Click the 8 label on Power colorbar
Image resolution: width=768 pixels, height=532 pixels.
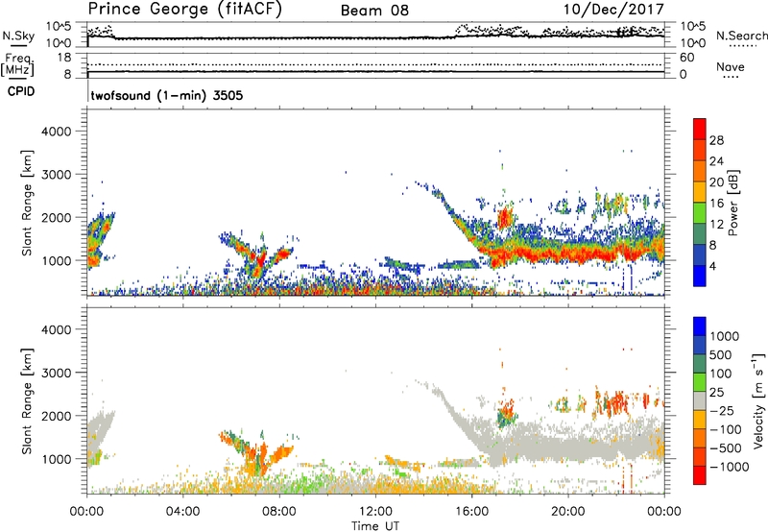point(713,246)
